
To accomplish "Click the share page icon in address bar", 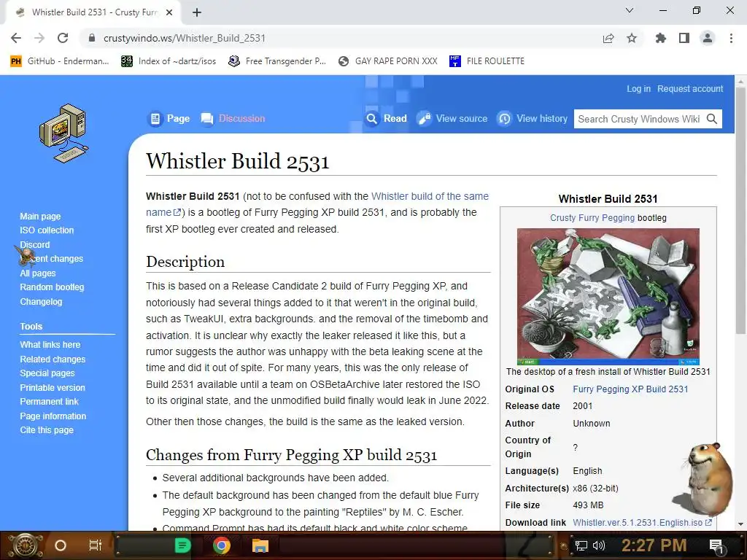I will coord(608,38).
